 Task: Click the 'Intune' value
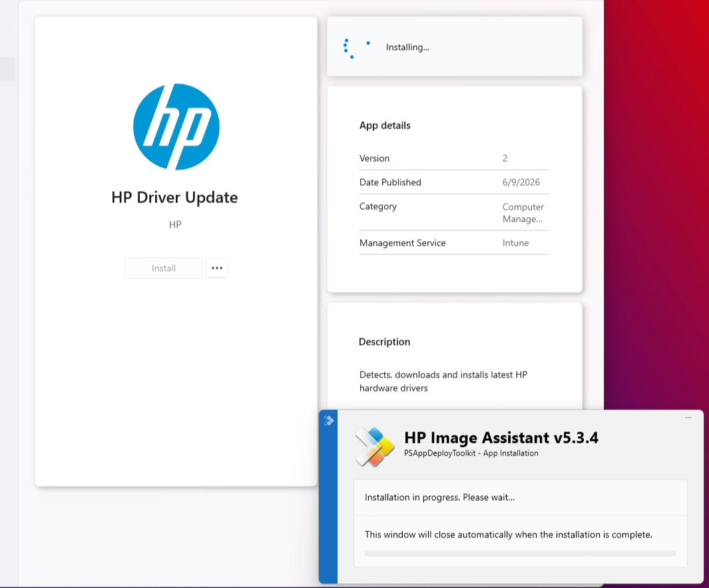[515, 243]
